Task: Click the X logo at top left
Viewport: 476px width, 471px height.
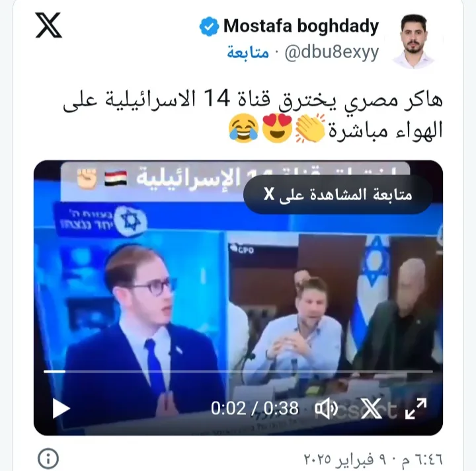Action: (48, 25)
